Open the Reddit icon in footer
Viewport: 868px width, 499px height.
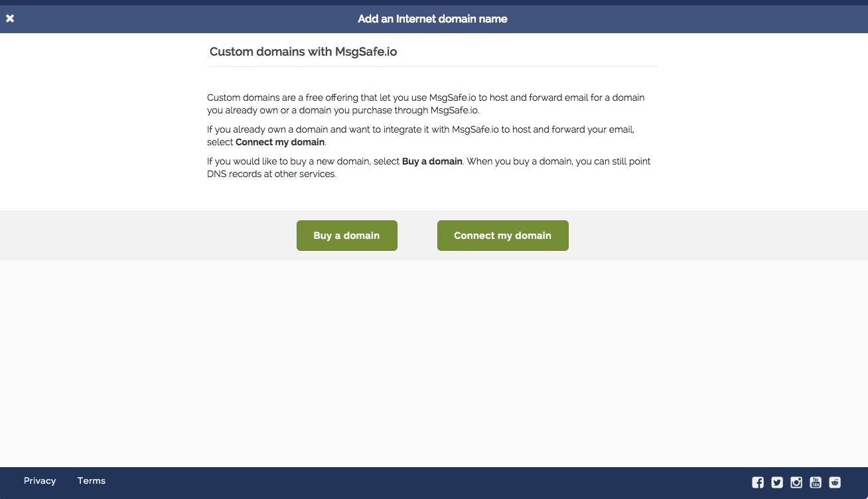pyautogui.click(x=835, y=482)
